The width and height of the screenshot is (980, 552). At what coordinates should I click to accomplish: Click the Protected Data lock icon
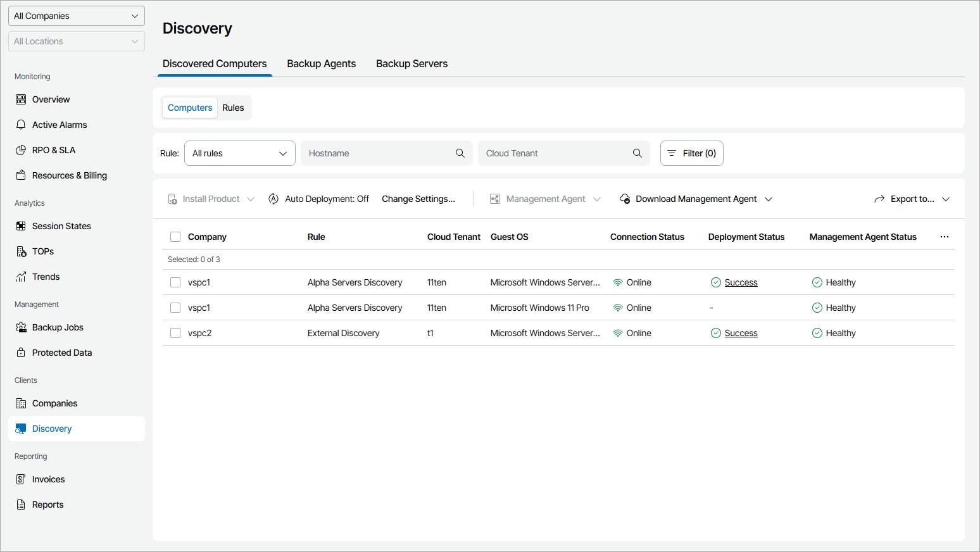pos(21,353)
